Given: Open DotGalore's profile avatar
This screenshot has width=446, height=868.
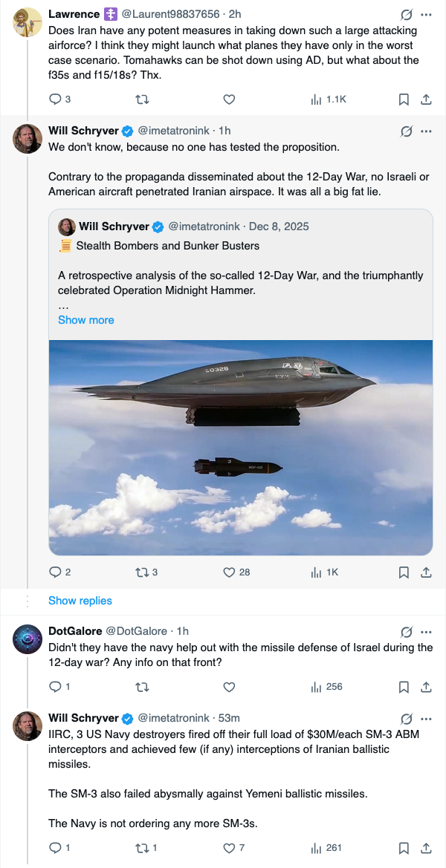Looking at the screenshot, I should click(28, 639).
